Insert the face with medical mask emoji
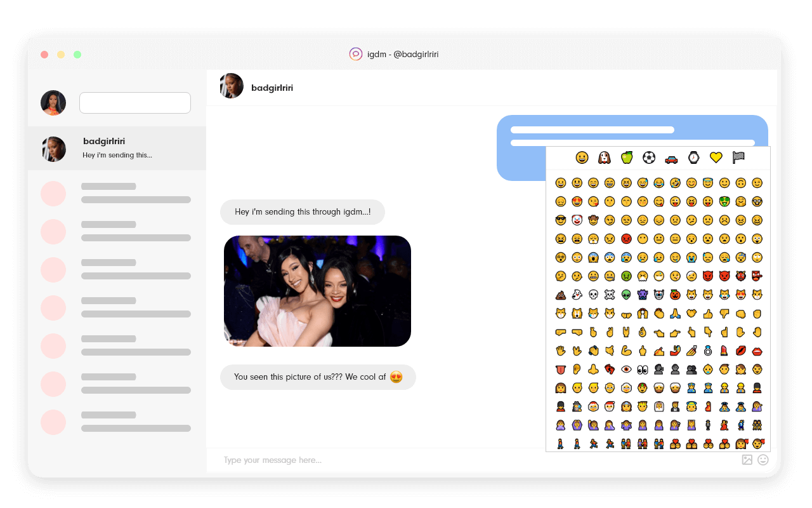Screen dimensions: 812x508 [659, 276]
